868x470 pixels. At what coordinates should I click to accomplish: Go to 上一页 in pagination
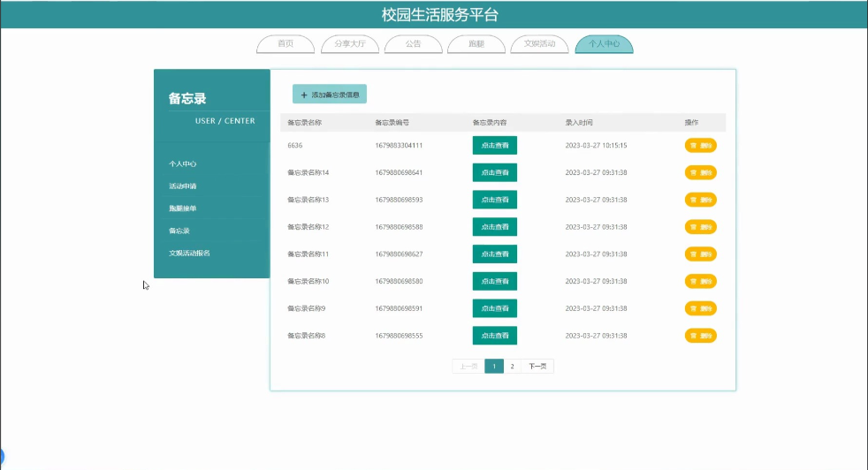point(468,366)
